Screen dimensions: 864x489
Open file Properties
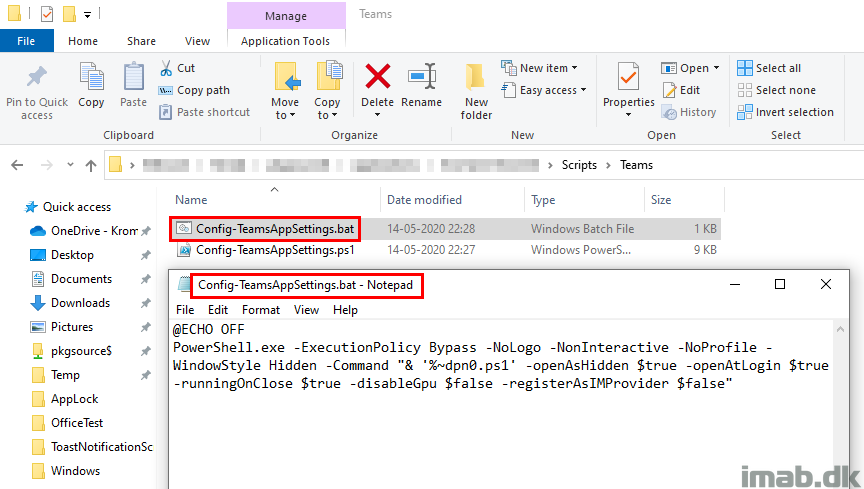629,84
